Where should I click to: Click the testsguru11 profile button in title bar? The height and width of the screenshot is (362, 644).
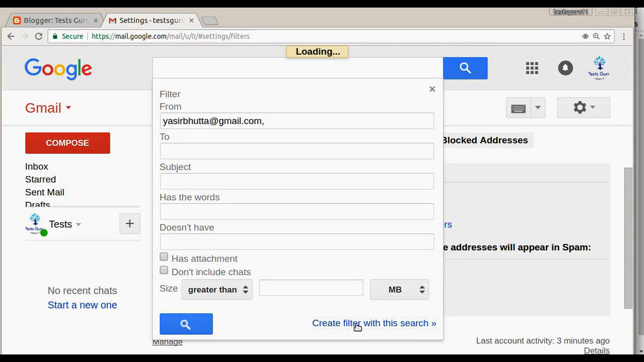click(x=571, y=12)
